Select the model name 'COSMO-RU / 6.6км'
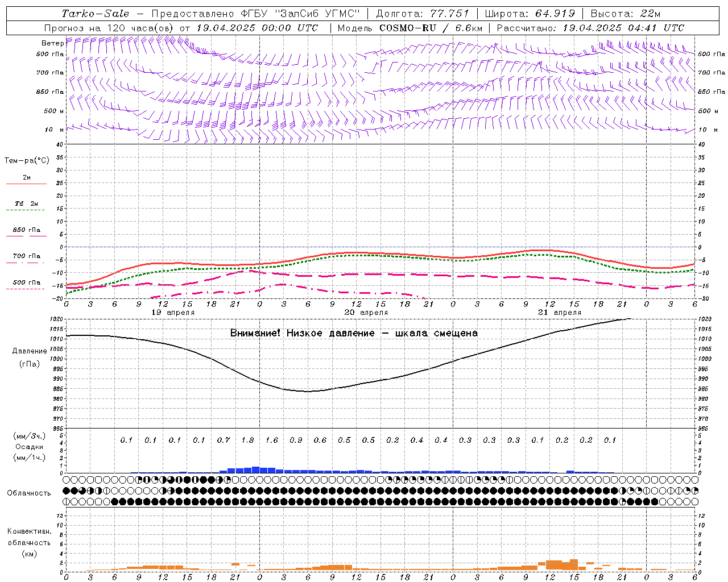Image resolution: width=728 pixels, height=582 pixels. [x=431, y=28]
